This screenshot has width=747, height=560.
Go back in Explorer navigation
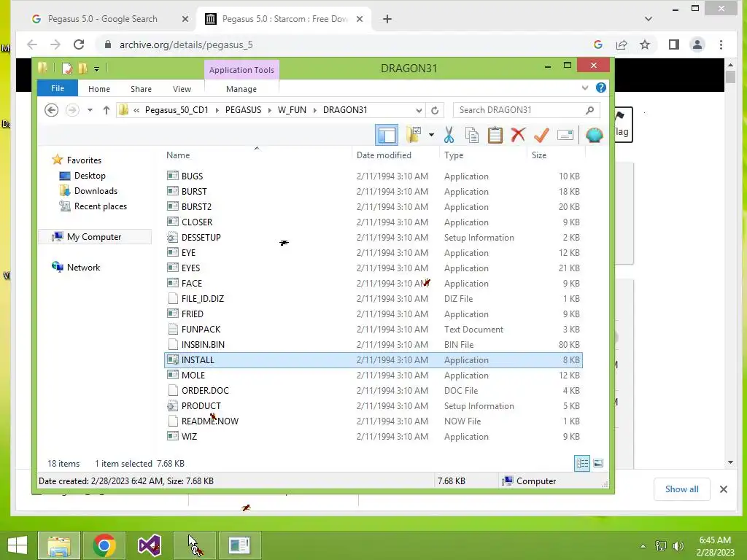[52, 110]
